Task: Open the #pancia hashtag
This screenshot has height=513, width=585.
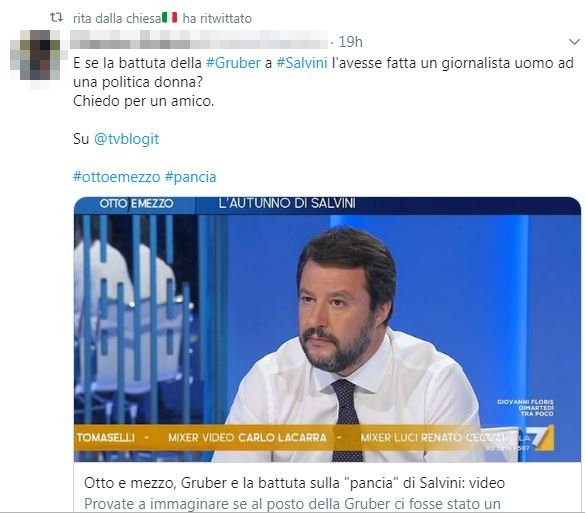Action: [190, 177]
